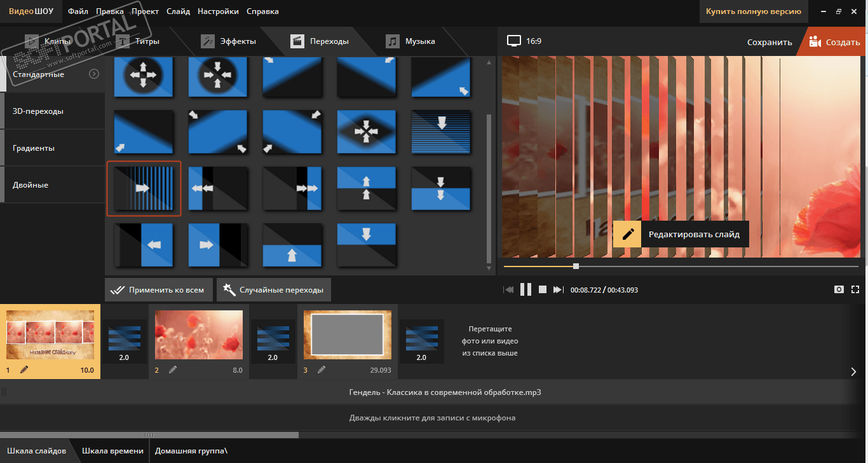
Task: Choose the diagonal four-arrows converge transition thumbnail
Action: 367,132
